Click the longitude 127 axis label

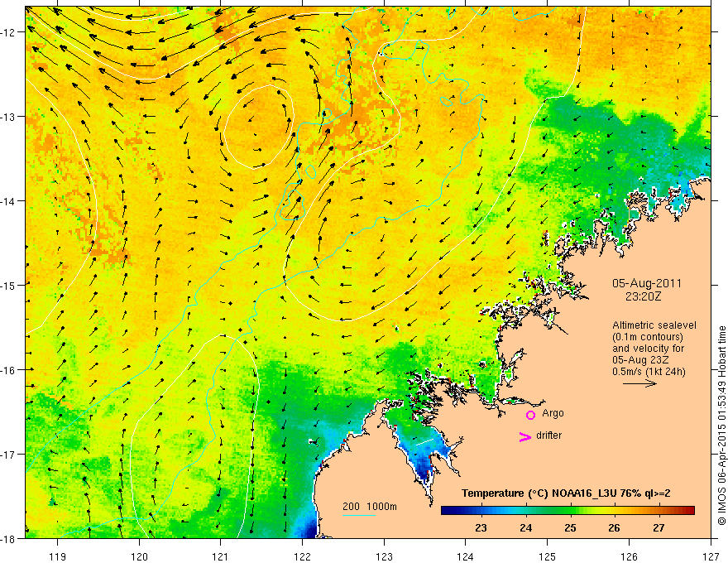click(x=711, y=556)
